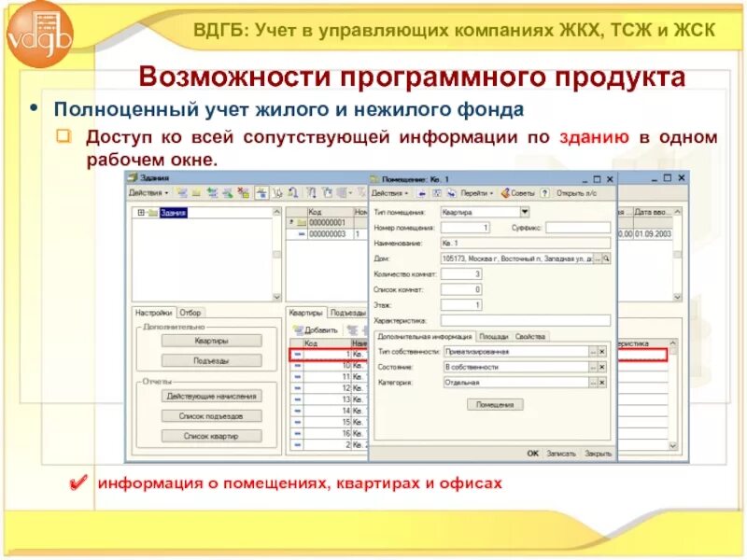Image resolution: width=747 pixels, height=560 pixels.
Task: Select the Подъезды tab above the list
Action: tap(347, 313)
